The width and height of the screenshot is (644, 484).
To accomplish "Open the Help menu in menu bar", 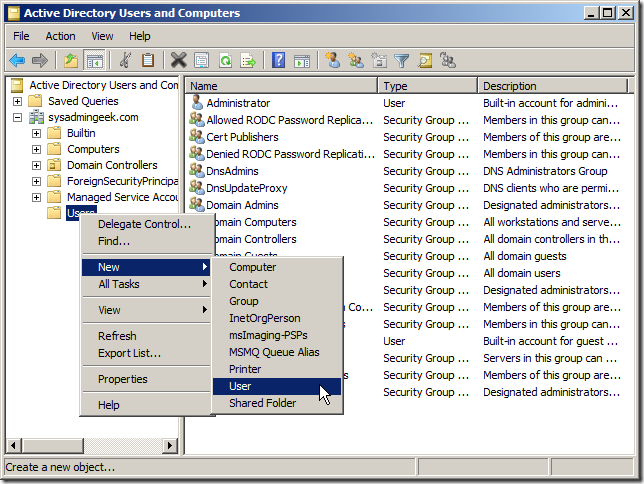I will coord(140,36).
